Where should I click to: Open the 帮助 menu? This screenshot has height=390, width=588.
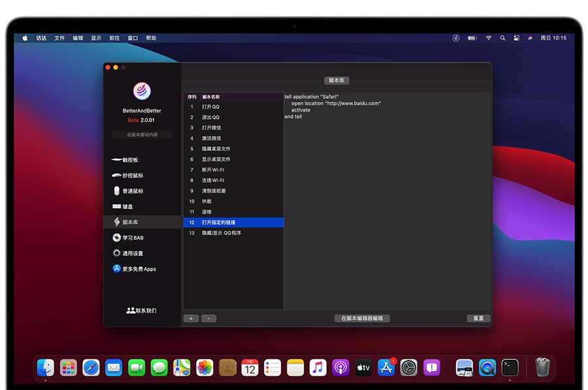151,38
